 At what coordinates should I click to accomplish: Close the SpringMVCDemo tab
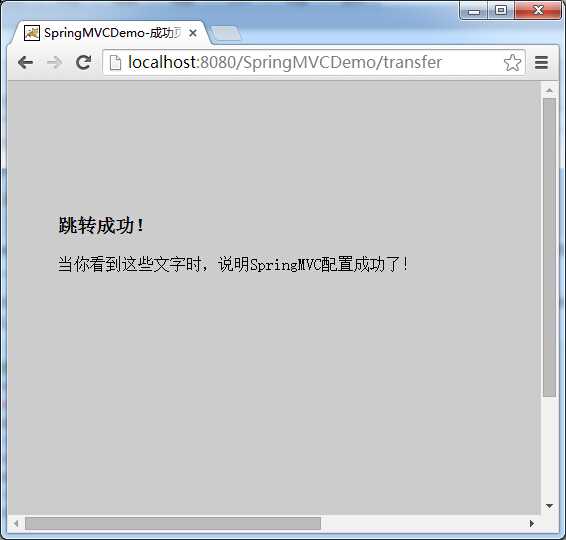[x=193, y=33]
